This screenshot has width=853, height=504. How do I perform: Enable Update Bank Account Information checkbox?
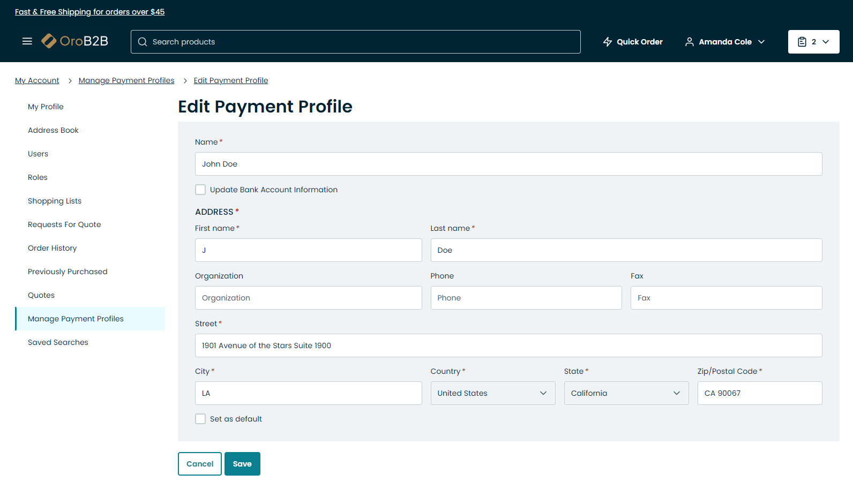click(200, 190)
